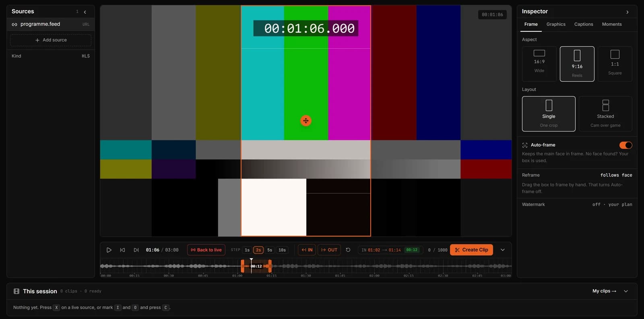Click the Reframe 'follows face' value

(616, 175)
